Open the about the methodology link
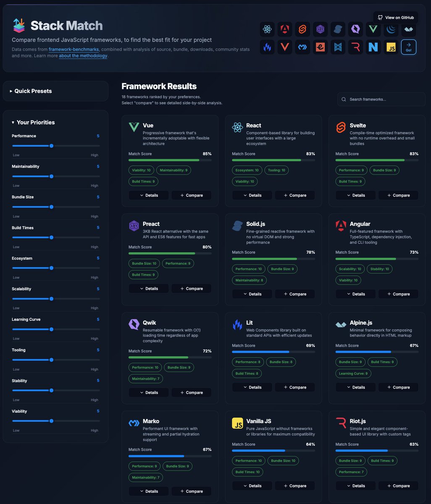The width and height of the screenshot is (431, 504). coord(83,56)
